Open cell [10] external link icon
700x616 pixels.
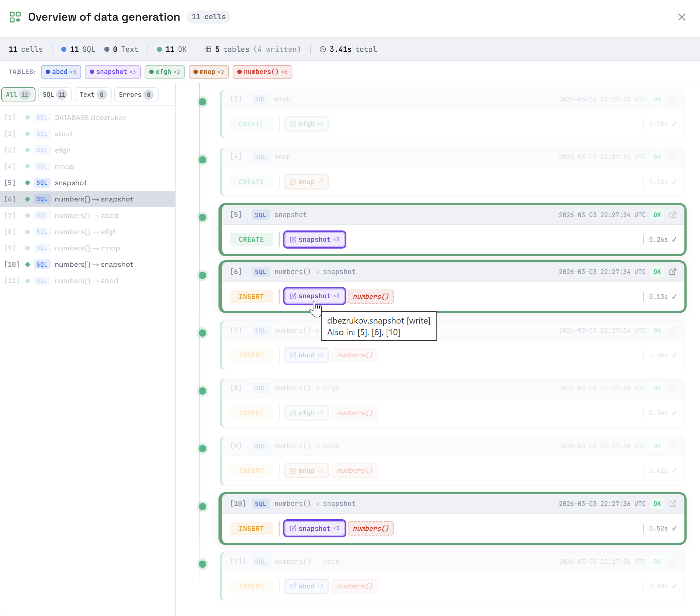pos(673,504)
